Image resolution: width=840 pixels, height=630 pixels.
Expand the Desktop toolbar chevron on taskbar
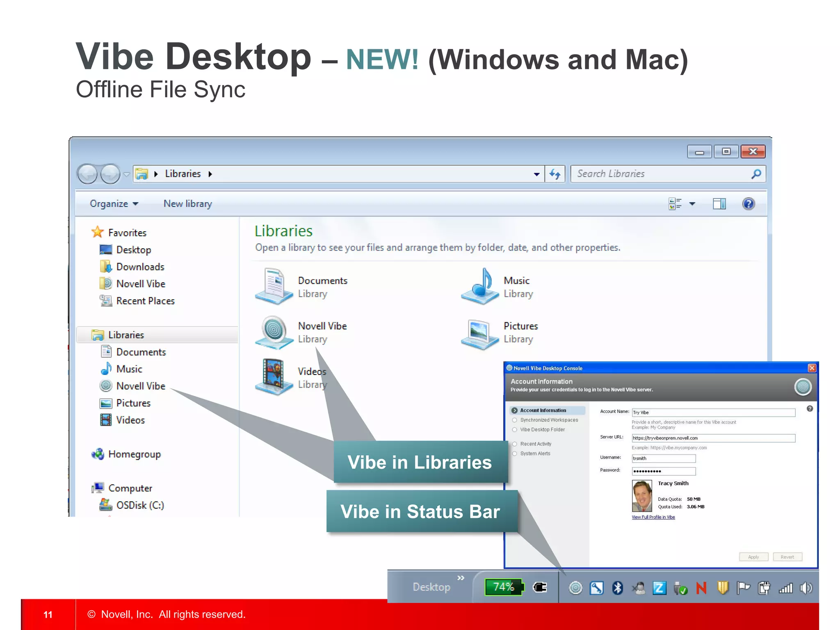tap(461, 577)
